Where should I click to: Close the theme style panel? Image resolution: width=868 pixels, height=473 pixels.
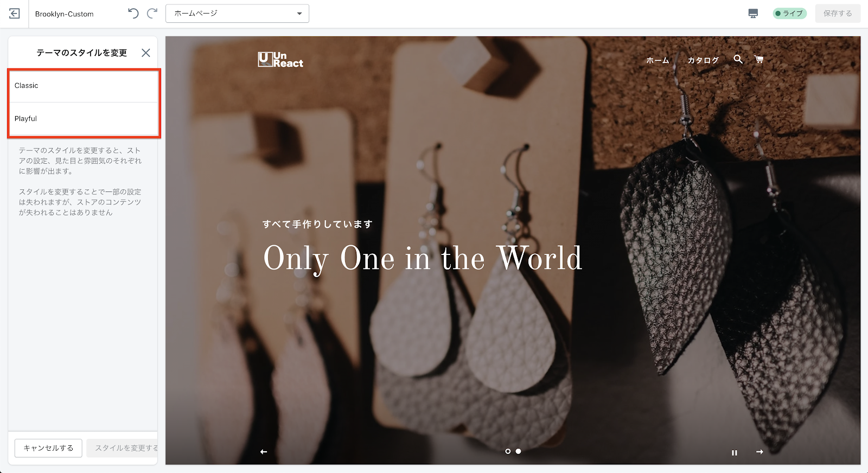(146, 53)
